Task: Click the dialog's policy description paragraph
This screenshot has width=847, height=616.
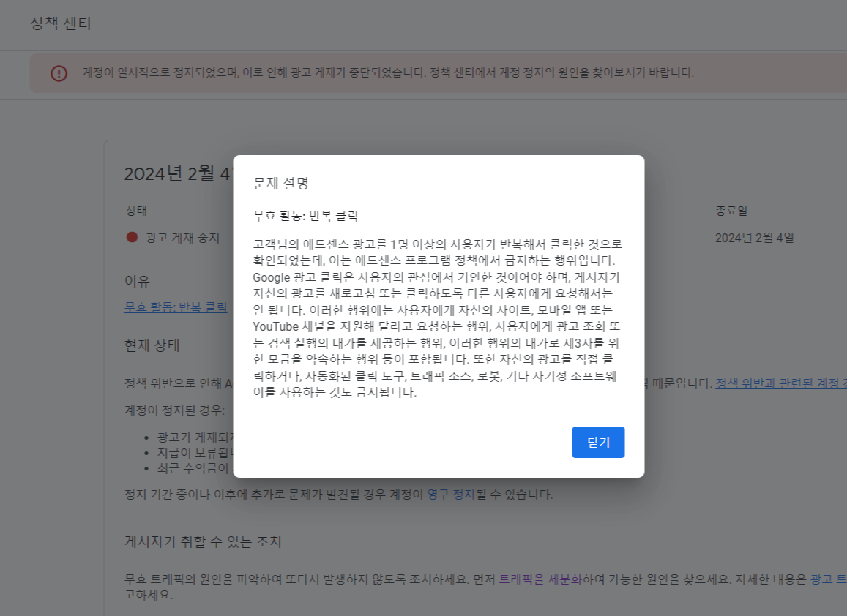Action: pos(437,318)
